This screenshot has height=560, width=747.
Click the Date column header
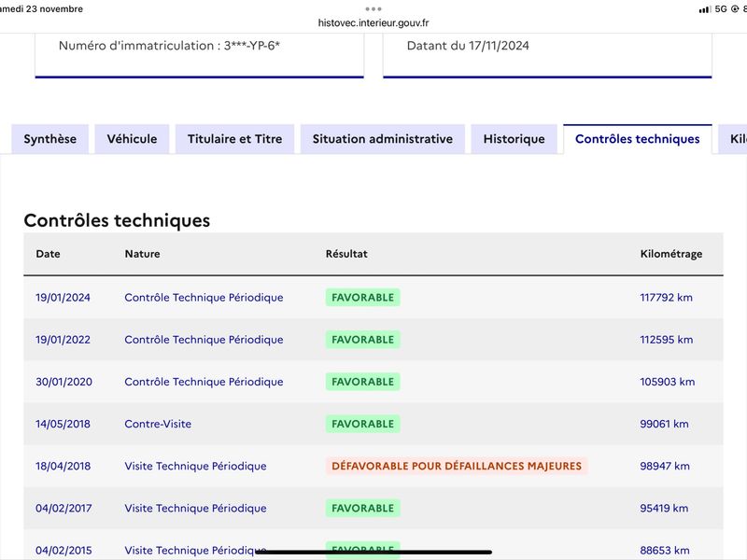point(49,254)
